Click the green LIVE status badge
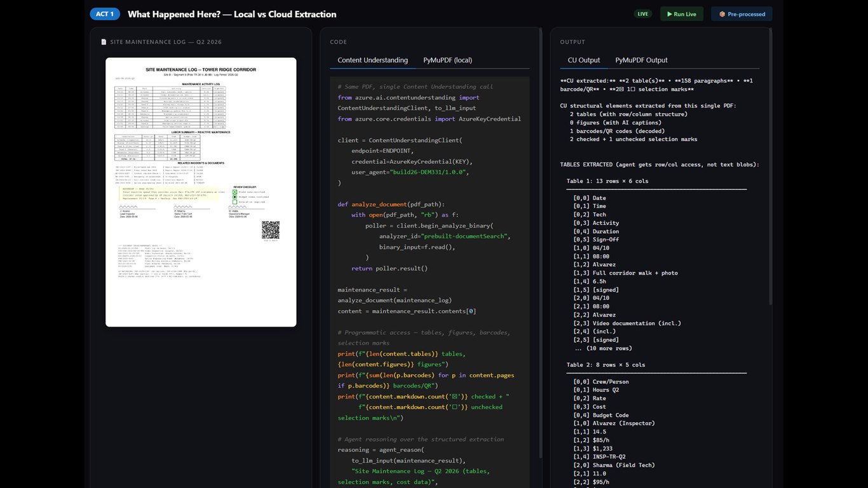 [x=643, y=14]
